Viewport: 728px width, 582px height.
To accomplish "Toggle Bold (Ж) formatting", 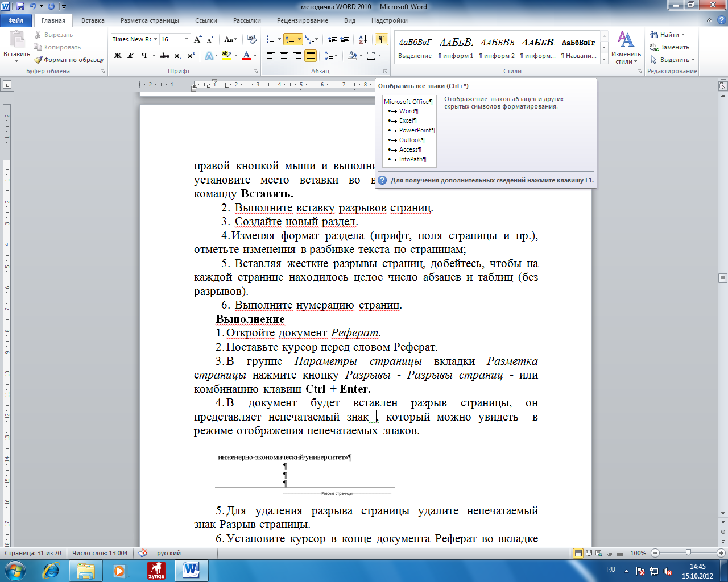I will tap(118, 56).
